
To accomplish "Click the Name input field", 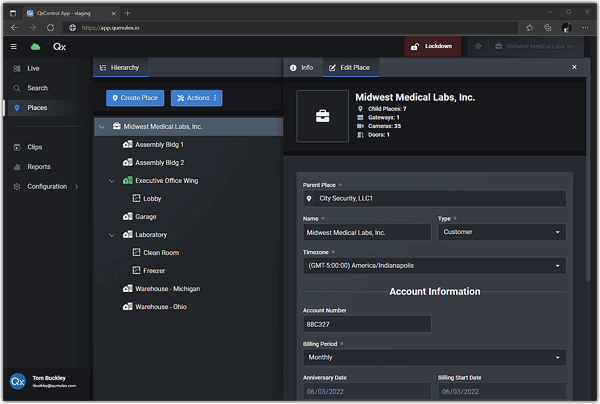I will tap(367, 232).
